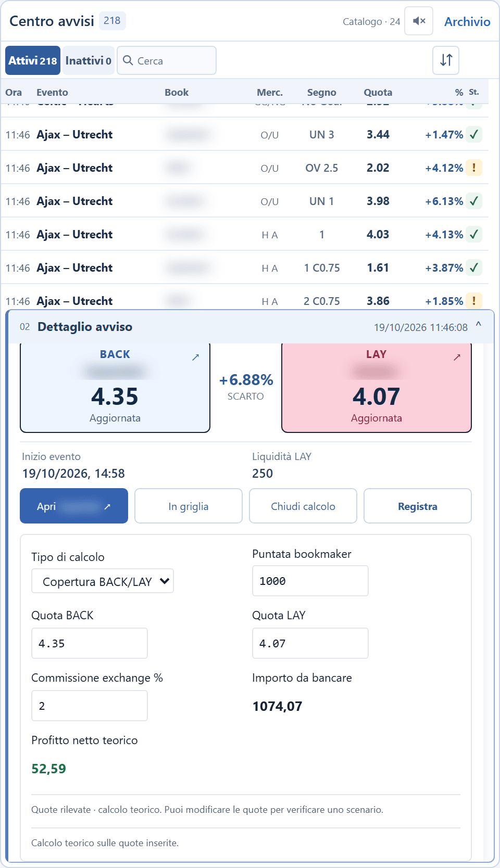Viewport: 500px width, 868px height.
Task: Select the LAY 4.07 odds card
Action: [377, 388]
